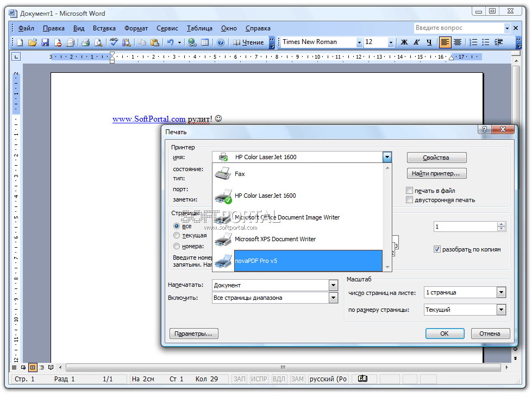Open the Формат menu

click(136, 28)
